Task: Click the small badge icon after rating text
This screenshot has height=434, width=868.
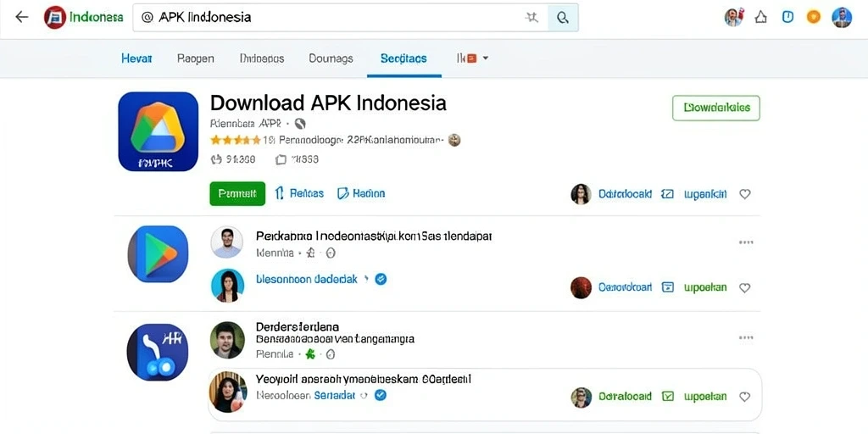Action: [x=454, y=140]
